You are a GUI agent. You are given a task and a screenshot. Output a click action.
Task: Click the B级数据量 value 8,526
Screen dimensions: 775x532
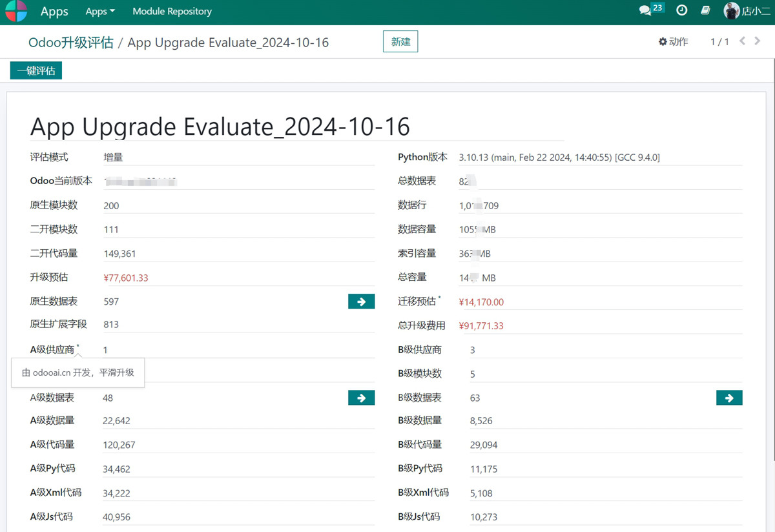pyautogui.click(x=481, y=421)
